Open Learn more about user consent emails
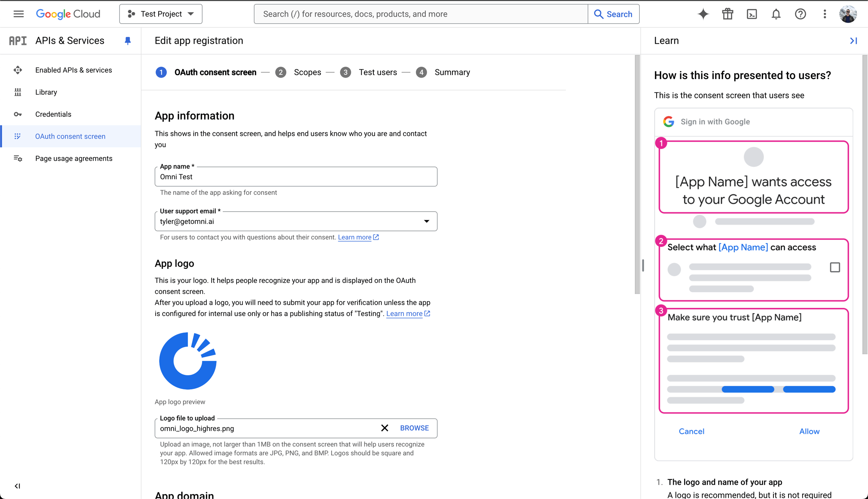Image resolution: width=868 pixels, height=499 pixels. tap(355, 237)
